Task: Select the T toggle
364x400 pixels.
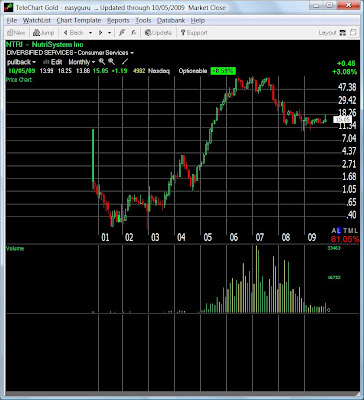Action: [x=345, y=231]
